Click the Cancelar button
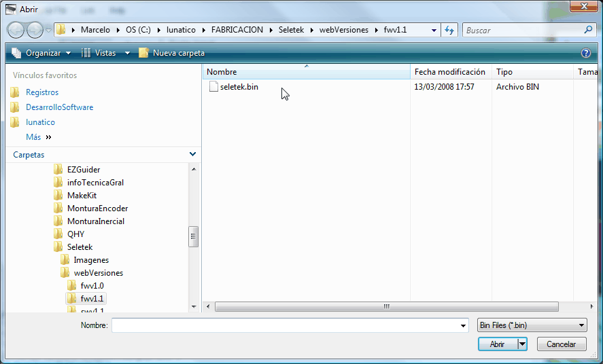 tap(562, 344)
